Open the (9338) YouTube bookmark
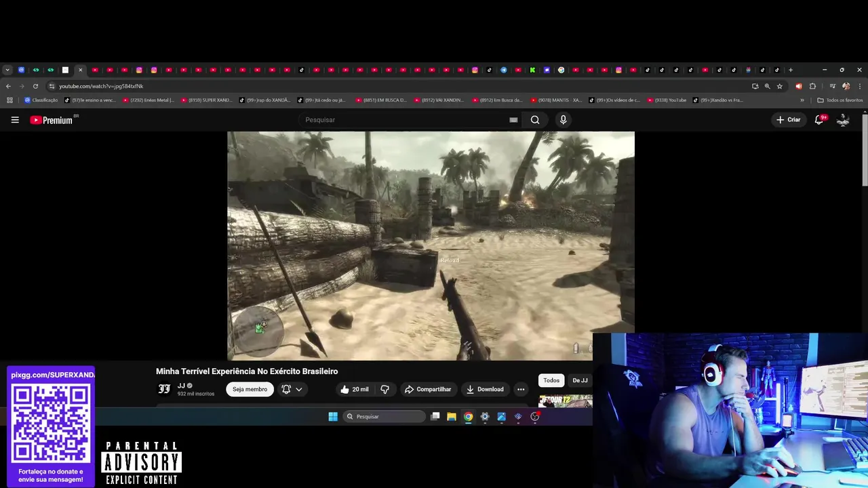This screenshot has width=868, height=488. tap(667, 100)
